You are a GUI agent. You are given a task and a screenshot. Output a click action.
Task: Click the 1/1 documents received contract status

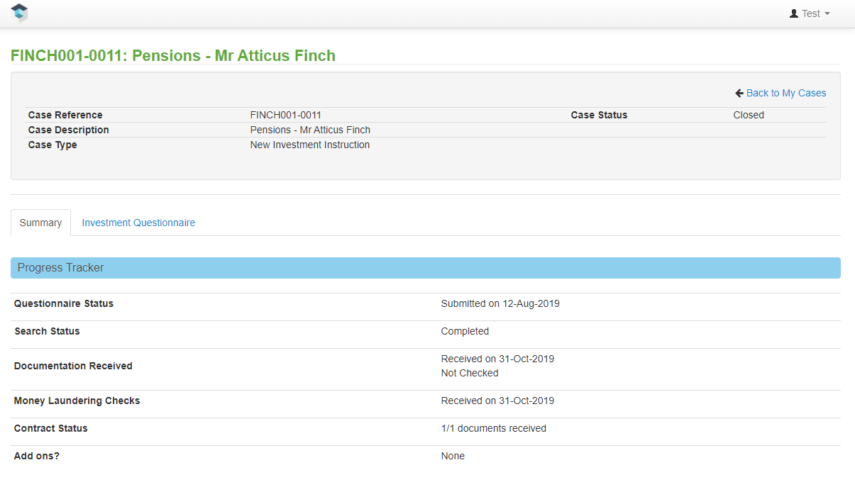tap(494, 428)
